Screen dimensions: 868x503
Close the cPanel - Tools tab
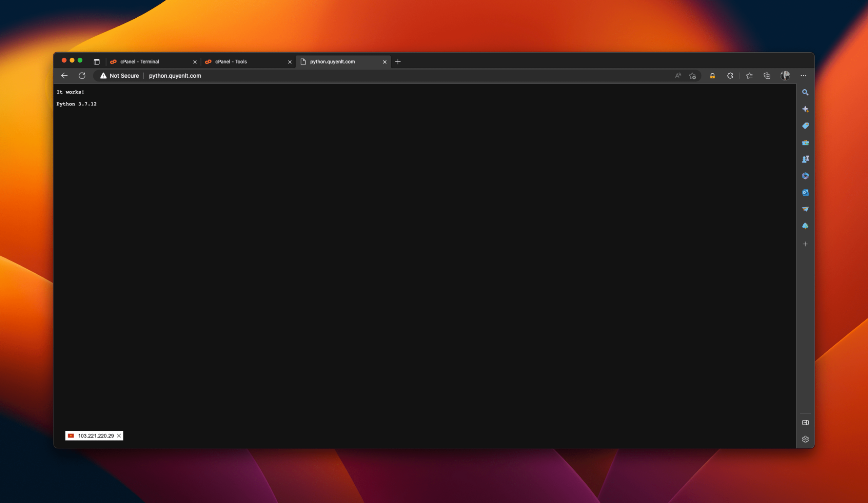click(x=290, y=62)
